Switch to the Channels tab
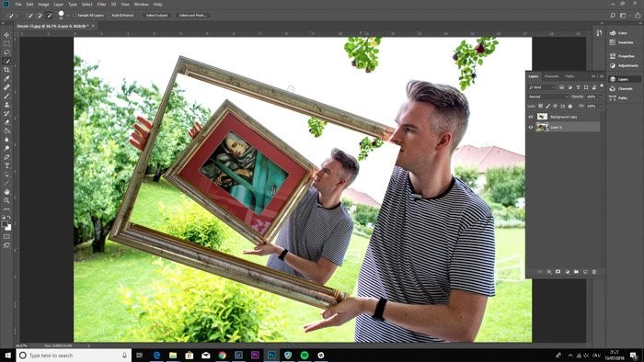This screenshot has height=362, width=644. pos(551,76)
